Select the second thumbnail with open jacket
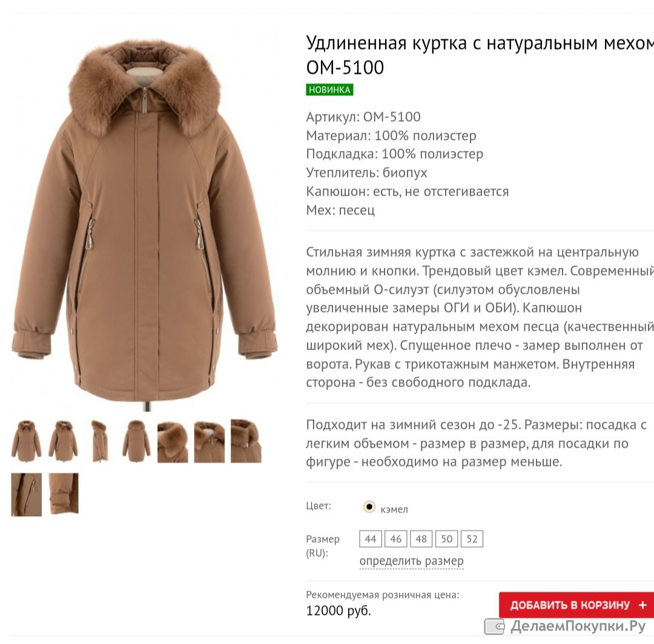 click(63, 441)
